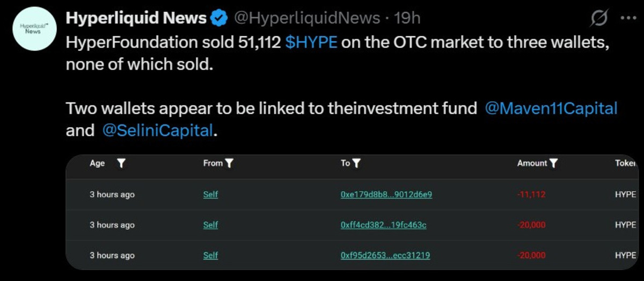Screen dimensions: 644x281
Task: Click the Amount column filter icon
Action: pyautogui.click(x=554, y=164)
